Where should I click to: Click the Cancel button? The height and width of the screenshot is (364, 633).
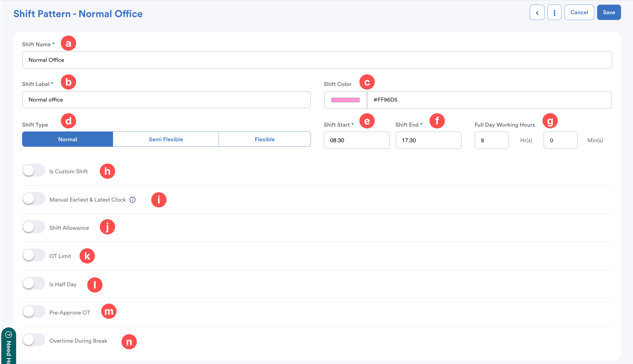(x=579, y=12)
